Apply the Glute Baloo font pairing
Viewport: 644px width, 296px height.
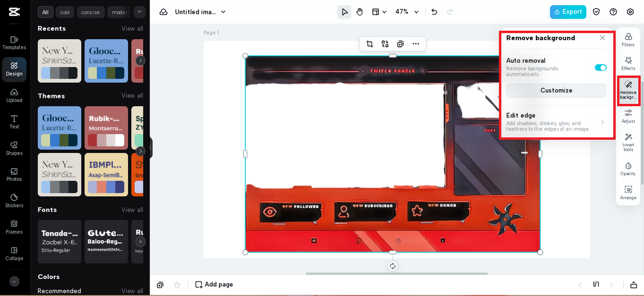tap(106, 242)
